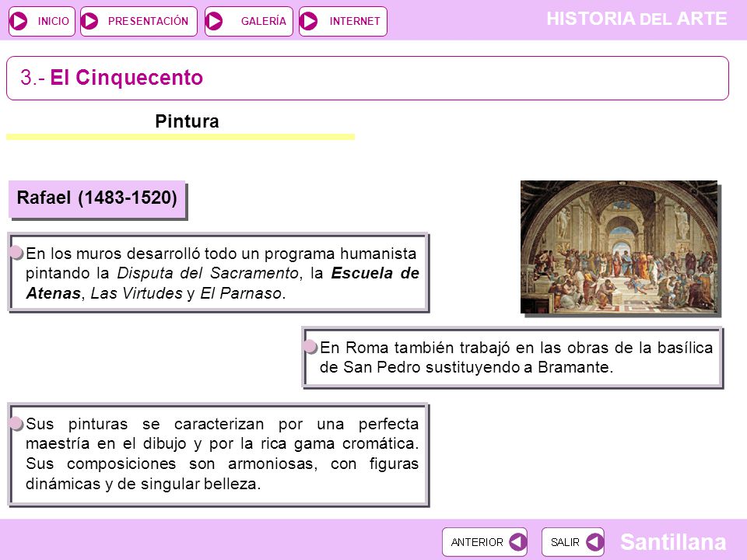Click the bullet beside 'En Roma también trabajó'
Viewport: 747px width, 560px height.
coord(310,347)
